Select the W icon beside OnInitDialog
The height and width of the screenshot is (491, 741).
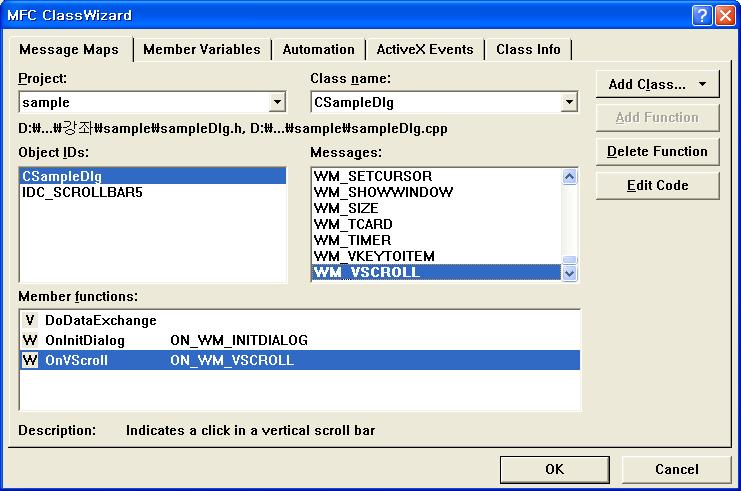click(30, 340)
